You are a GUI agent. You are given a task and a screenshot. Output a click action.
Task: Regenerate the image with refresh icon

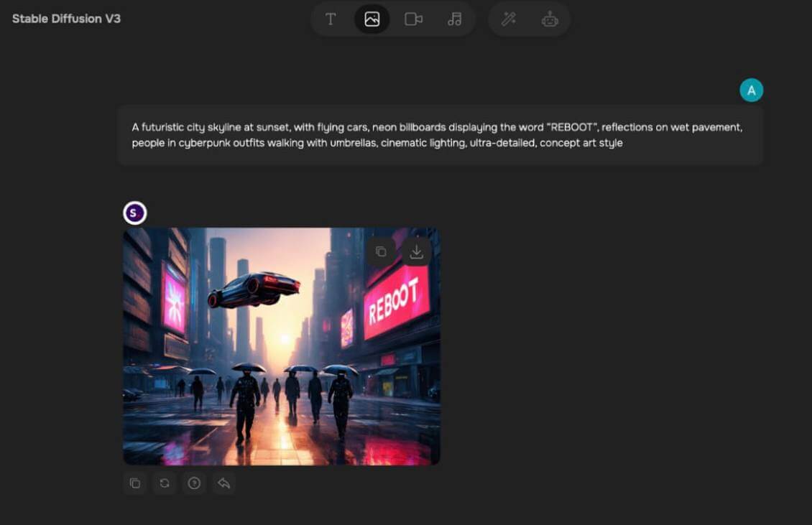pos(165,483)
